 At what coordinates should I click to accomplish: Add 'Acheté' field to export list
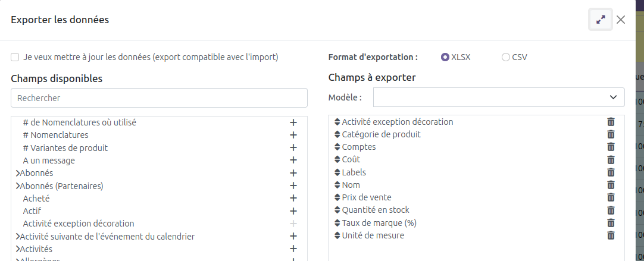tap(293, 198)
